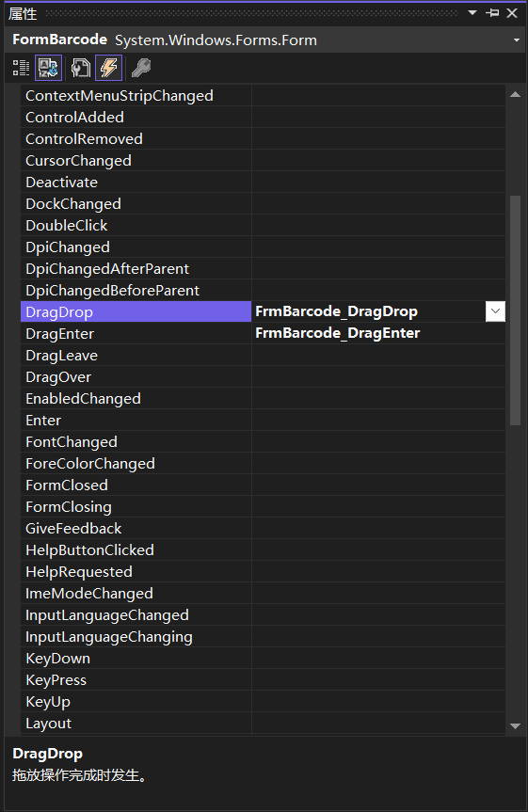Open the FormBarcode object selector dropdown
The width and height of the screenshot is (528, 812).
tap(516, 40)
